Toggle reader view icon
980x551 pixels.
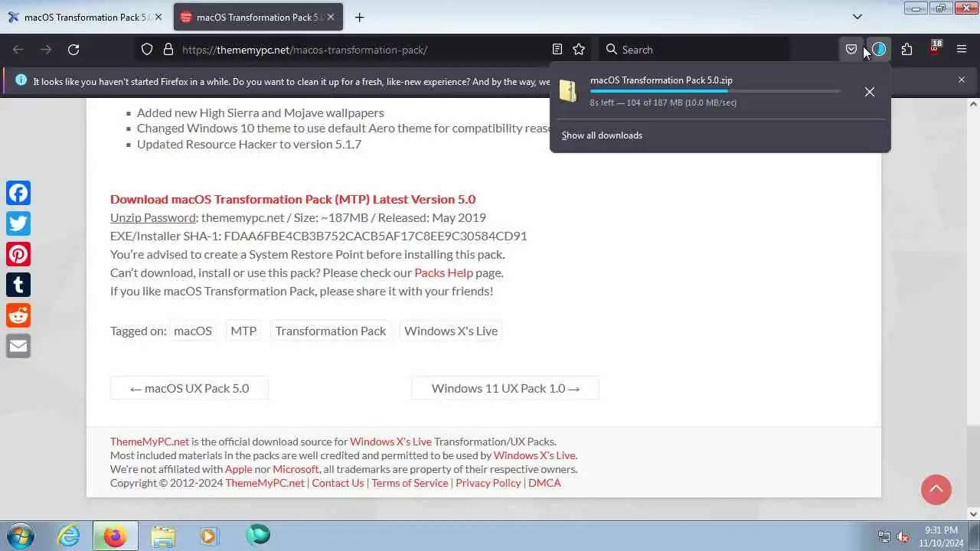click(557, 49)
